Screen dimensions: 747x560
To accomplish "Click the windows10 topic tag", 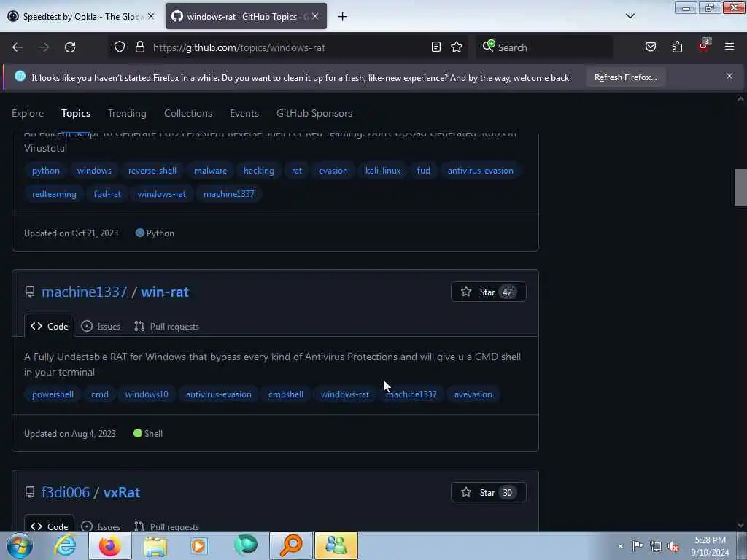I will tap(147, 394).
